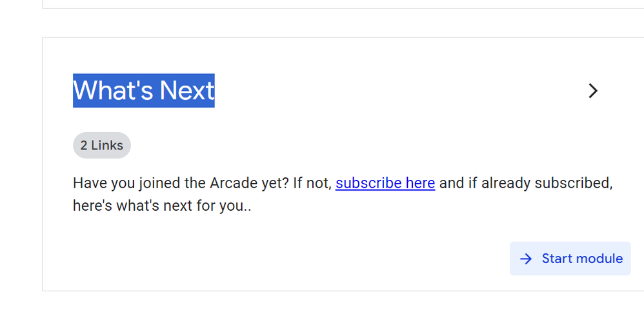Expand the What's Next chevron arrow
Viewport: 644px width, 312px height.
click(592, 91)
